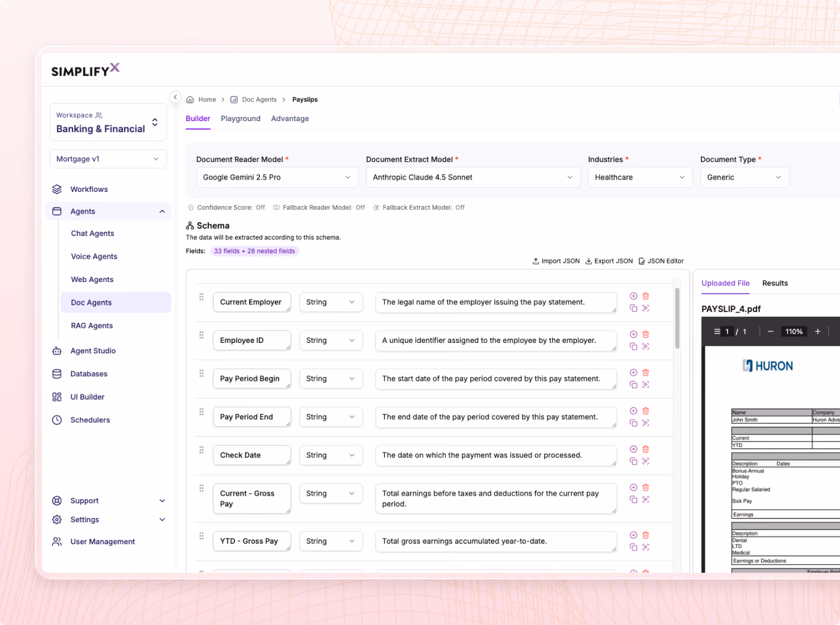Toggle Fallback Reader Model setting

pyautogui.click(x=319, y=208)
